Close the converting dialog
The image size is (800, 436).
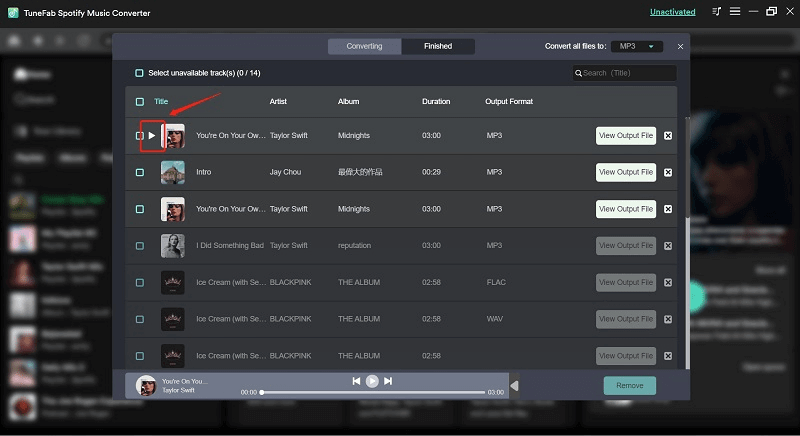click(680, 46)
